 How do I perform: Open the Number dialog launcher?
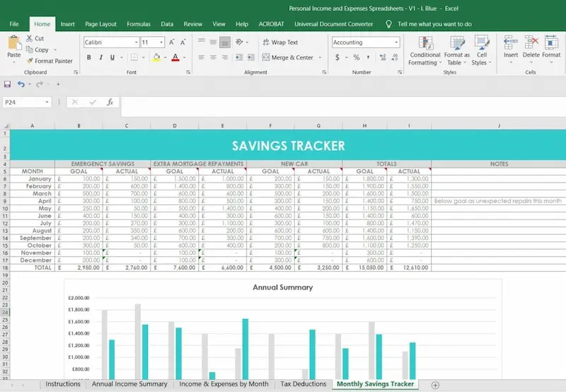click(x=400, y=72)
